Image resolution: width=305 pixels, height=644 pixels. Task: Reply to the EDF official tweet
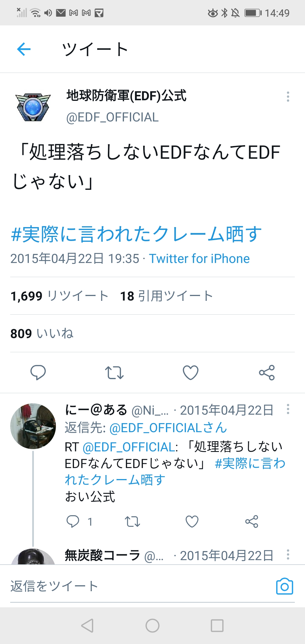coord(38,372)
